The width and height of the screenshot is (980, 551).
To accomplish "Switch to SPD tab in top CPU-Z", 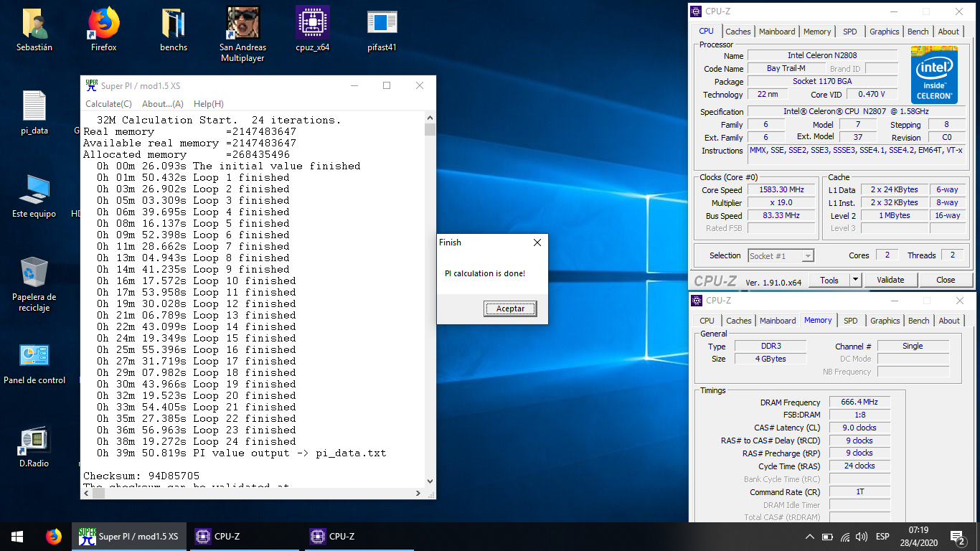I will tap(850, 32).
